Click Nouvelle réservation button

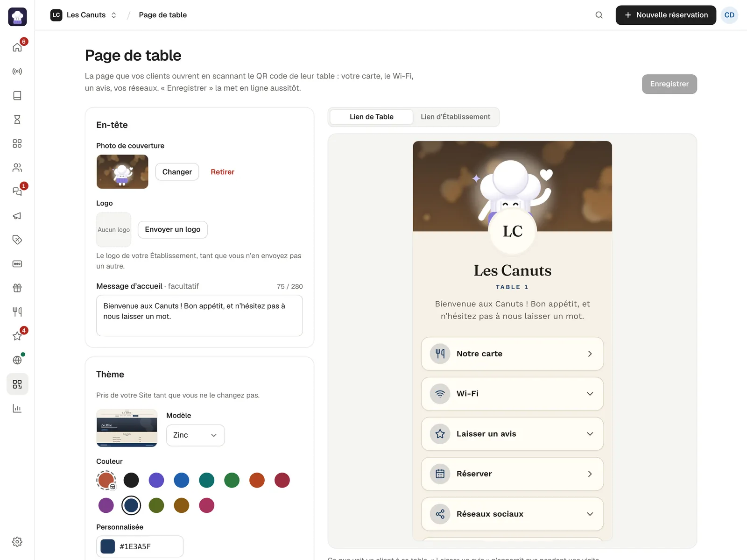[666, 15]
